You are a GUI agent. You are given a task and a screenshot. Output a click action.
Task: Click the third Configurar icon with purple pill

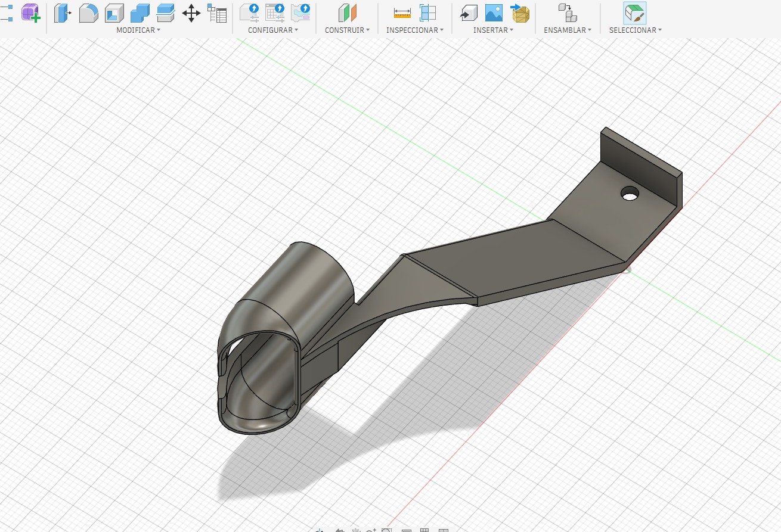[x=300, y=13]
